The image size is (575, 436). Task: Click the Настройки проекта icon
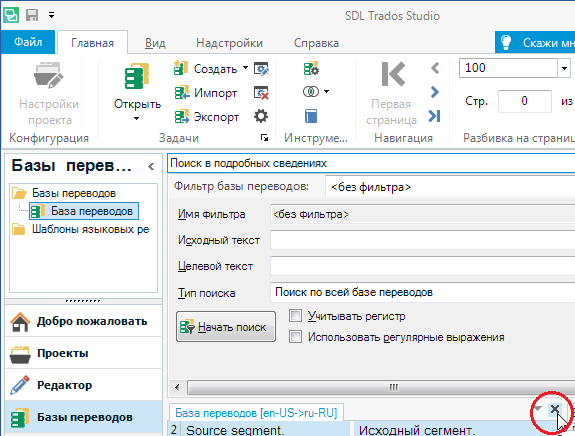(48, 75)
